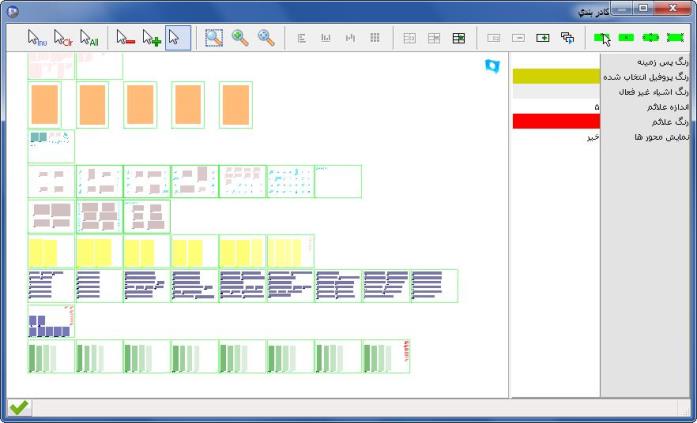This screenshot has height=423, width=697.
Task: Edit the marker size value 5
Action: (x=556, y=106)
